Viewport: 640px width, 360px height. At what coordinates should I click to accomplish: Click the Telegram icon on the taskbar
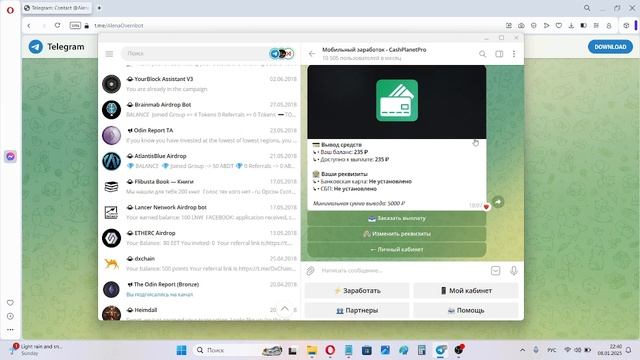click(x=441, y=350)
